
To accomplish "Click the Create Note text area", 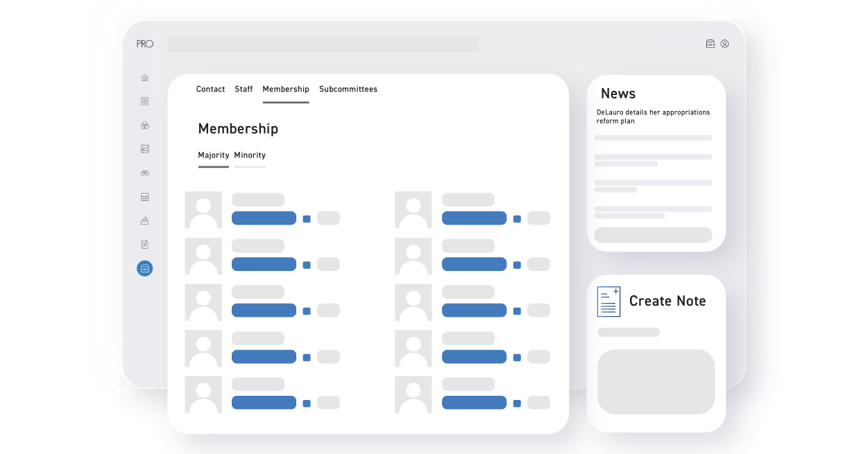I will coord(656,382).
